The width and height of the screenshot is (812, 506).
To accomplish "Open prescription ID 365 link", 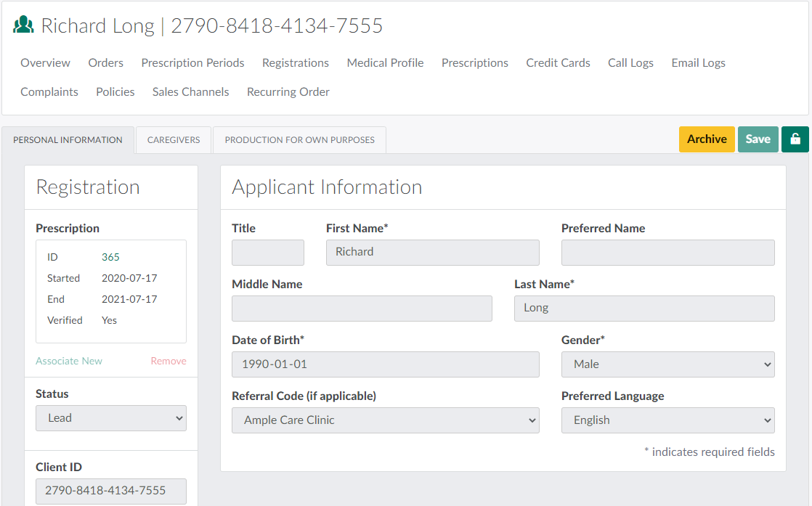I will click(x=110, y=257).
